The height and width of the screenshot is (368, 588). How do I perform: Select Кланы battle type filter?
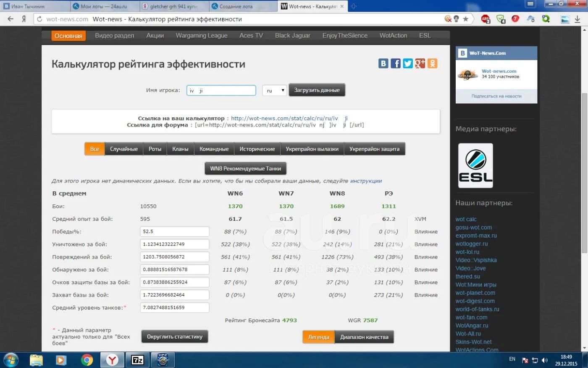tap(180, 149)
